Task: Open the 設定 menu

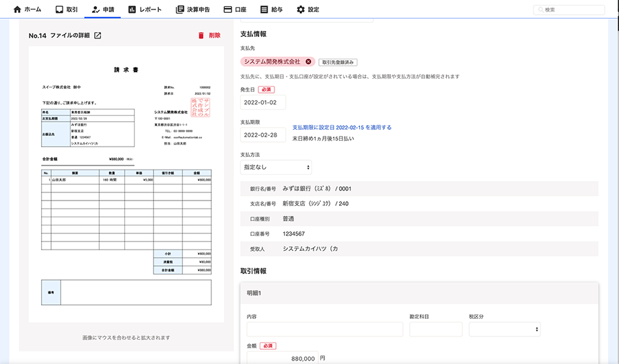Action: [x=308, y=9]
